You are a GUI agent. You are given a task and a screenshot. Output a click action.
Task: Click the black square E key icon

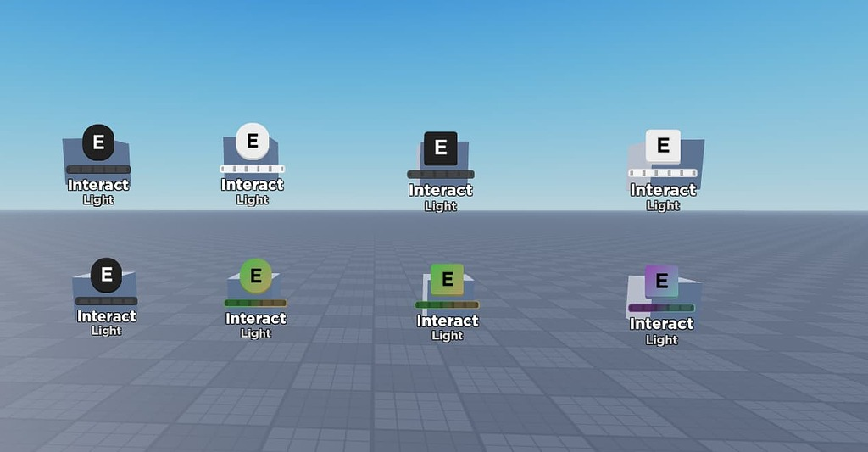(x=441, y=148)
